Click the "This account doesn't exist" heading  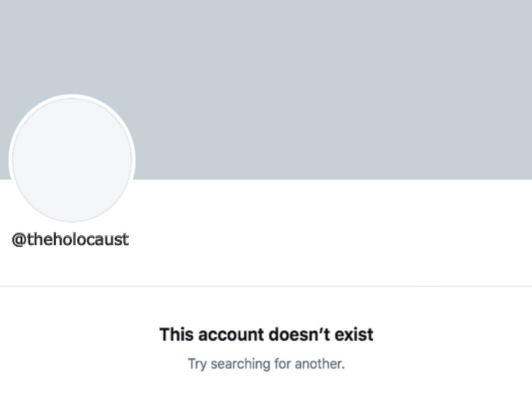266,335
